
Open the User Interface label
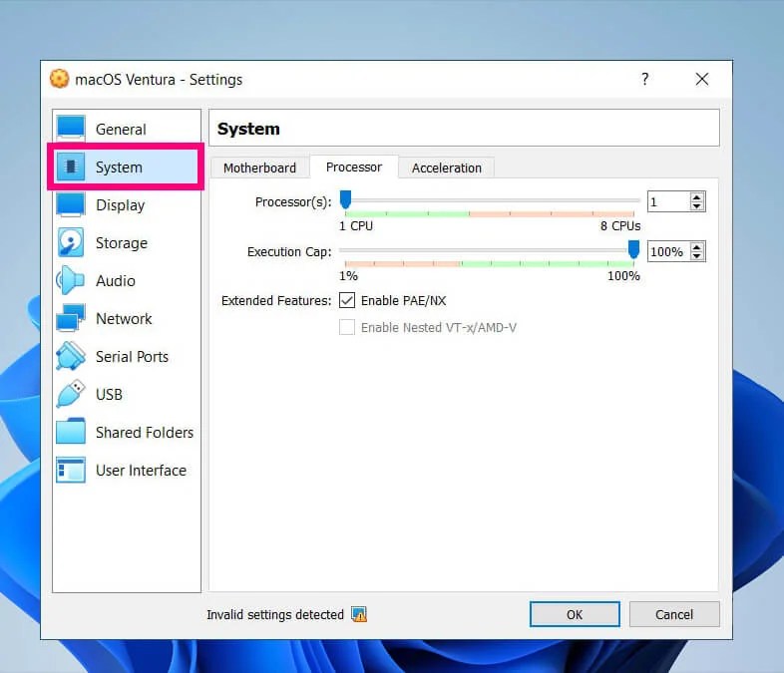(x=141, y=471)
